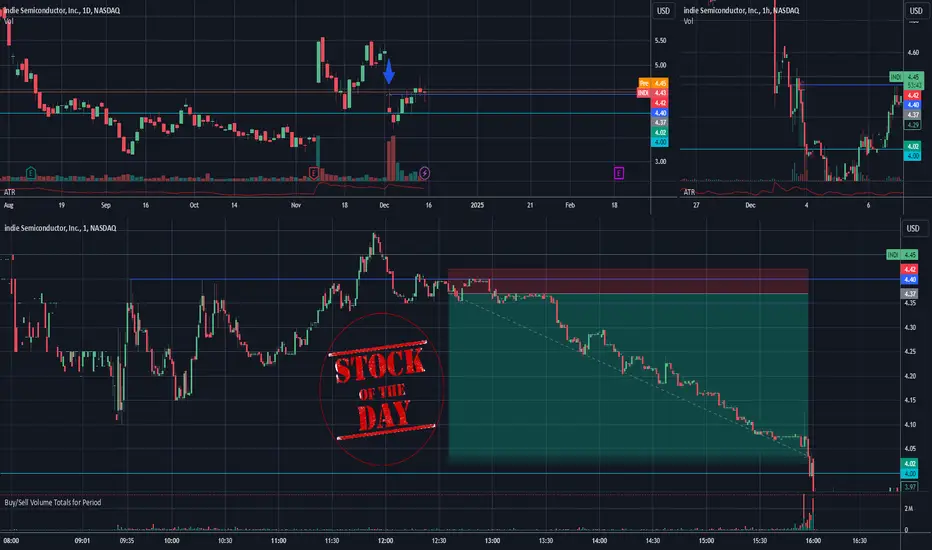Click the purple lightning event icon on daily chart

[x=424, y=173]
